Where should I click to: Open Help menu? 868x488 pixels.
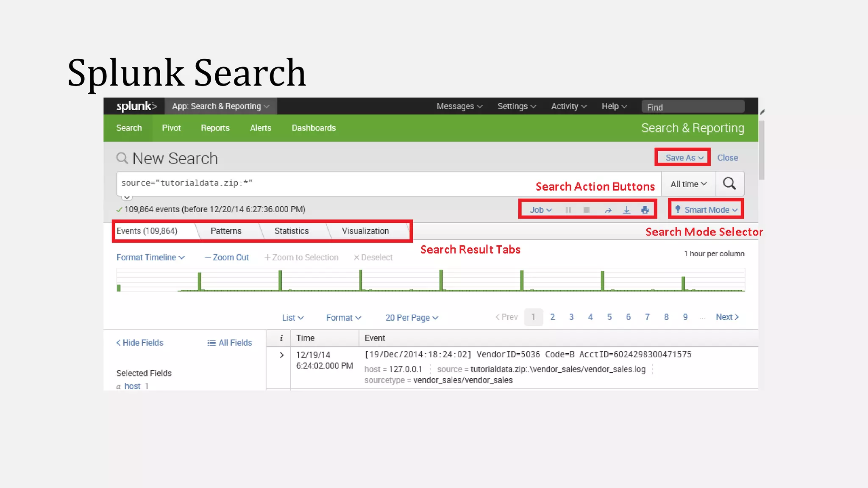click(x=614, y=106)
